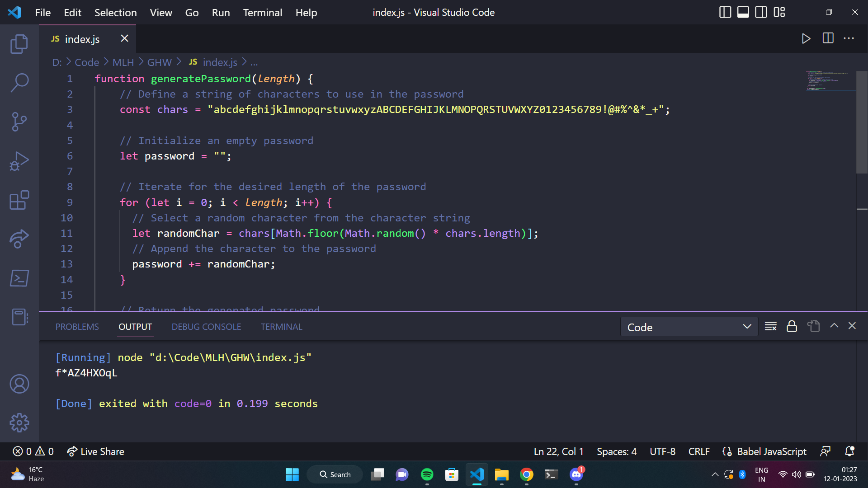The height and width of the screenshot is (488, 868).
Task: Run the code with play button
Action: [x=806, y=38]
